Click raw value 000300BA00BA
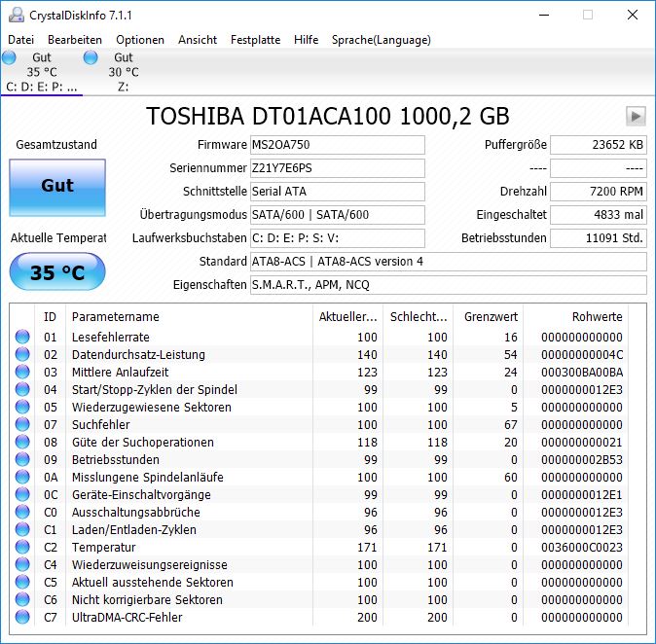The height and width of the screenshot is (644, 656). click(581, 373)
